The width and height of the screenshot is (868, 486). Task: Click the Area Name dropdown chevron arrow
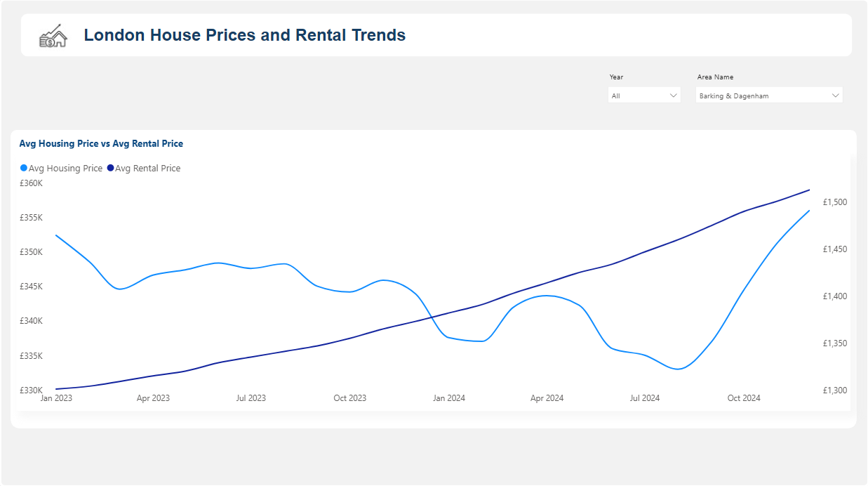(x=835, y=96)
